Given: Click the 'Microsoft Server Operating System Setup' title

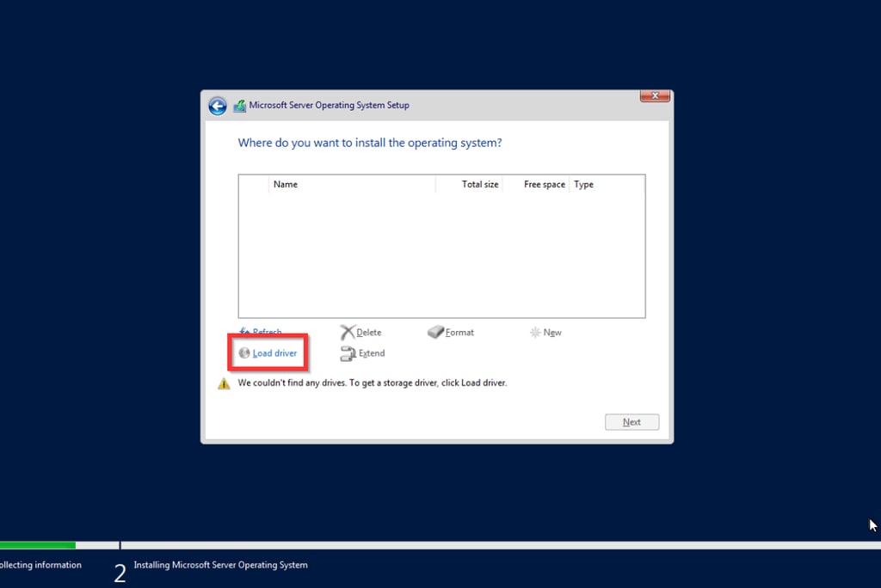Looking at the screenshot, I should [329, 105].
